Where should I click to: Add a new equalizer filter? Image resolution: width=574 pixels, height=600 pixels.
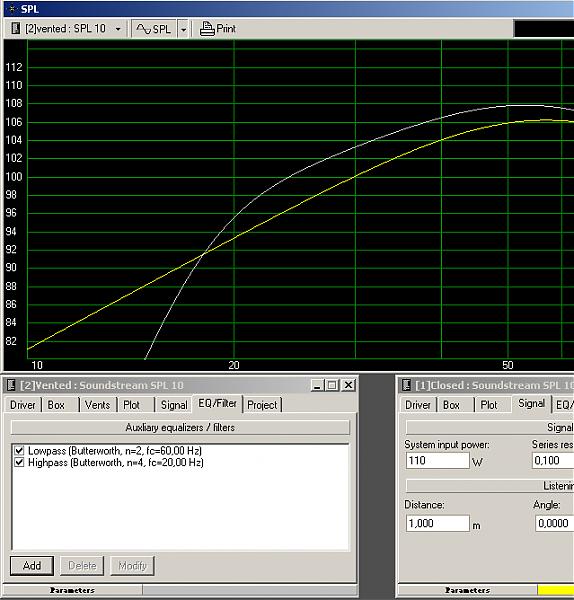point(32,566)
